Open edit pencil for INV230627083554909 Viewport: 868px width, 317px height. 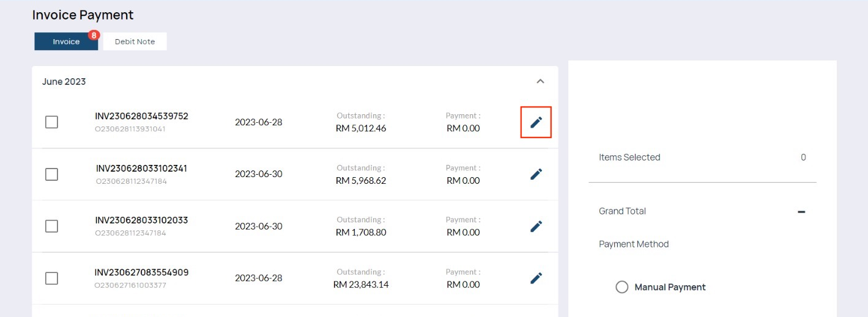pos(536,278)
